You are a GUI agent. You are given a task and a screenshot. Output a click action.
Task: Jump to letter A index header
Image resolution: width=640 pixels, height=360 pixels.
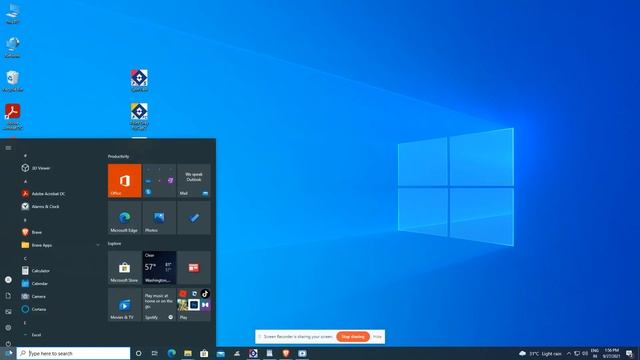25,181
